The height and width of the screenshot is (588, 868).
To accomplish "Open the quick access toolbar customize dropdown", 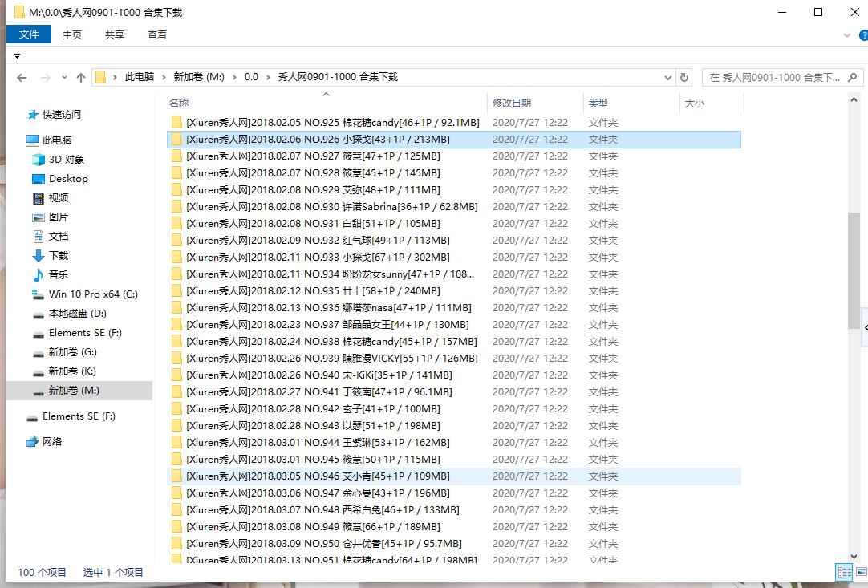I will tap(17, 56).
